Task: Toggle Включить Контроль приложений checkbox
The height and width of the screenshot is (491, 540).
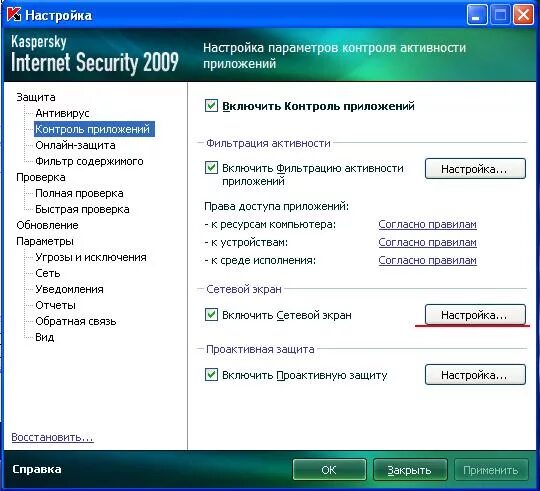Action: pos(211,106)
